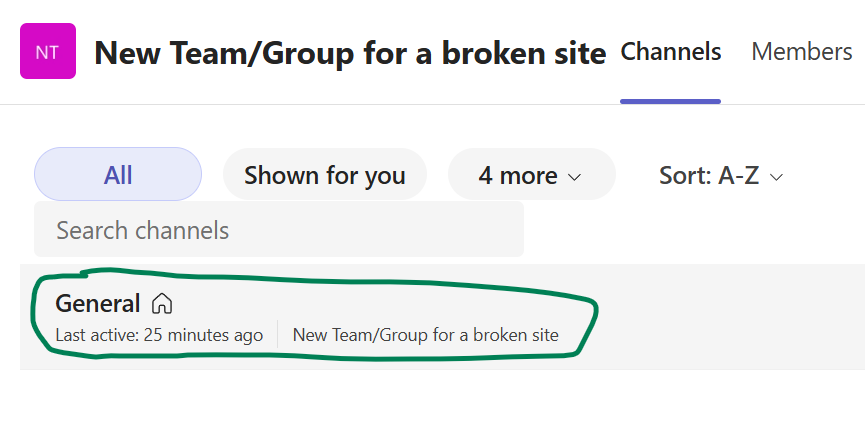The image size is (865, 423).
Task: Open the Sort: A-Z dropdown
Action: coord(721,176)
